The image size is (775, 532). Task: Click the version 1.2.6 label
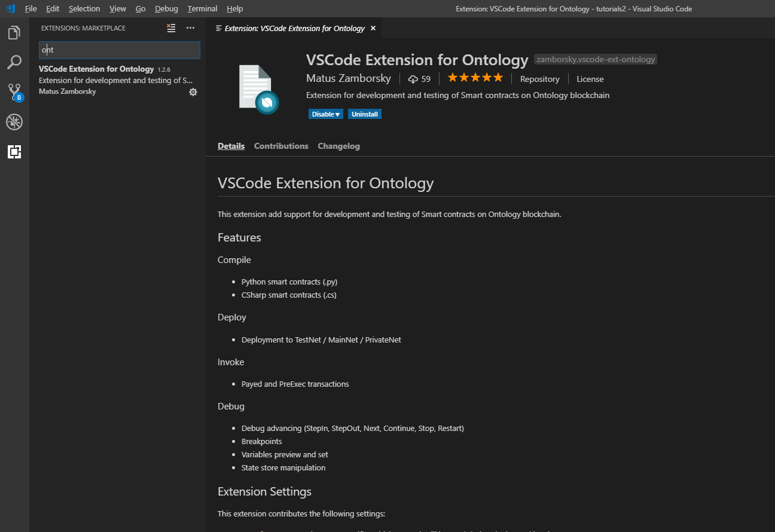(x=164, y=70)
